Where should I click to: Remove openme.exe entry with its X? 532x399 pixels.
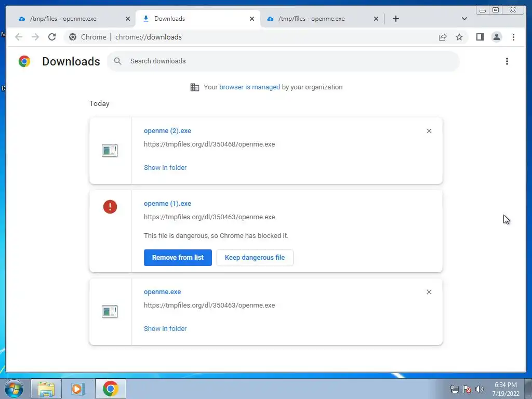(x=429, y=292)
